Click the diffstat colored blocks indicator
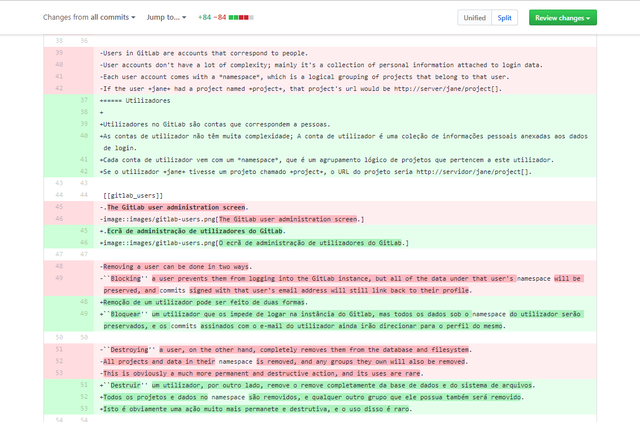Viewport: 640px width, 422px height. coord(241,17)
